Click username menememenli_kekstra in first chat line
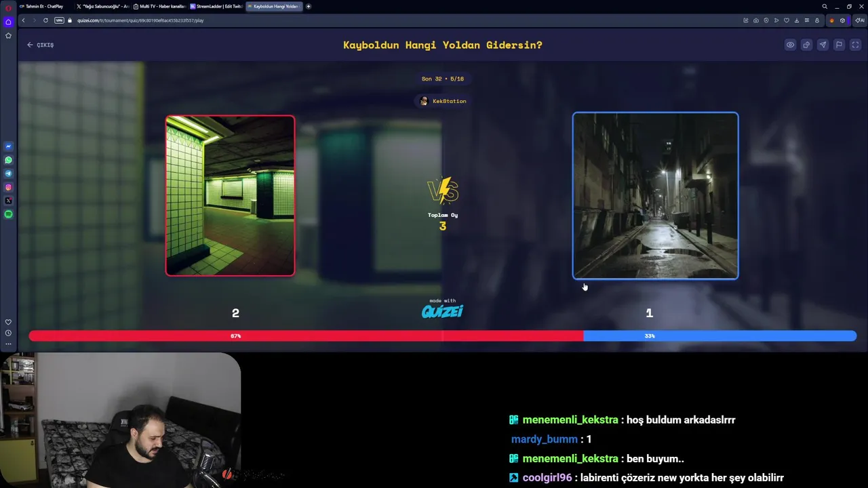868x488 pixels. (570, 420)
